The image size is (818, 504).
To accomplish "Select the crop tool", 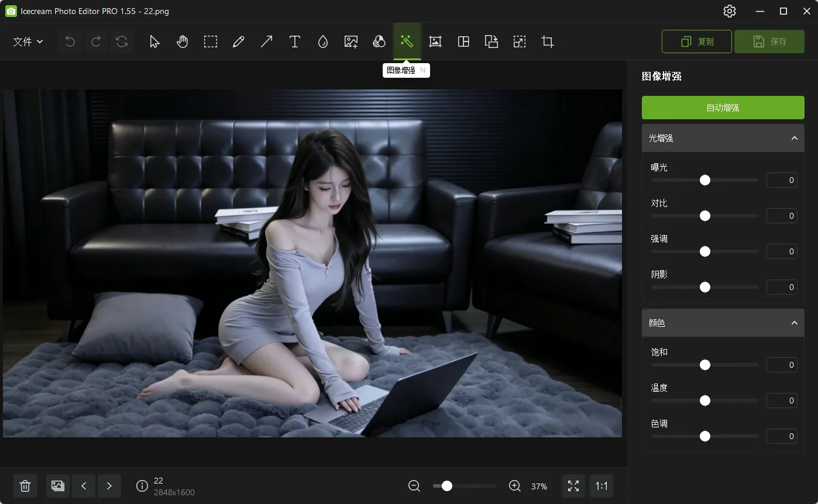I will [x=548, y=42].
